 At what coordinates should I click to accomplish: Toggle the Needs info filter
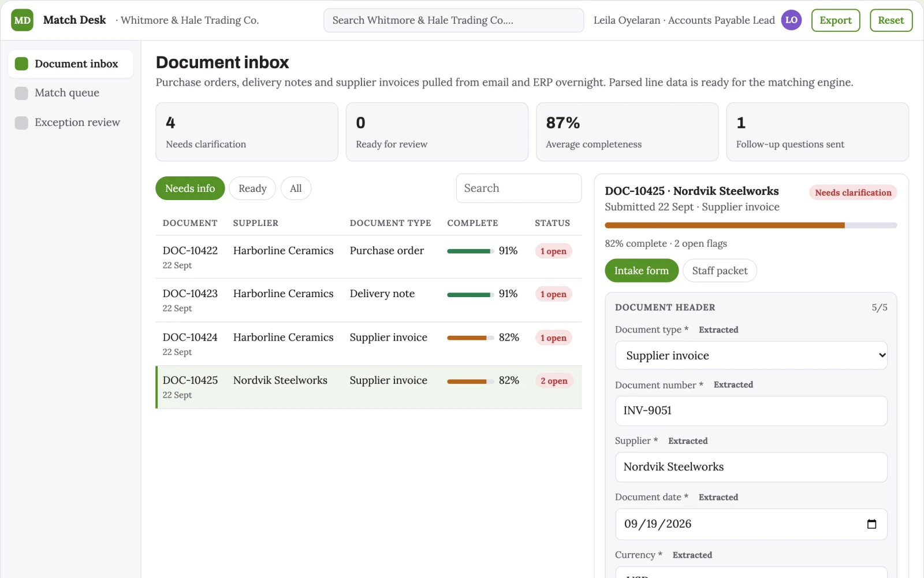click(x=190, y=188)
